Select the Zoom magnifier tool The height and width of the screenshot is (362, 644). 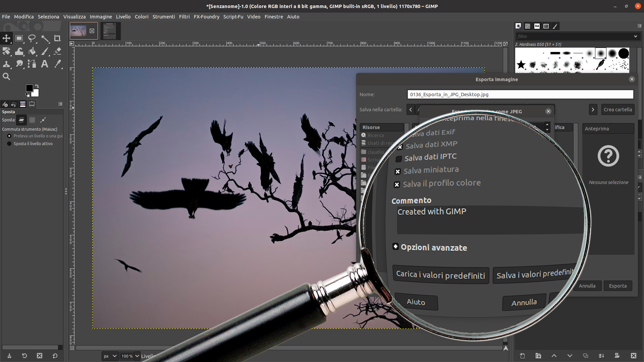[6, 76]
